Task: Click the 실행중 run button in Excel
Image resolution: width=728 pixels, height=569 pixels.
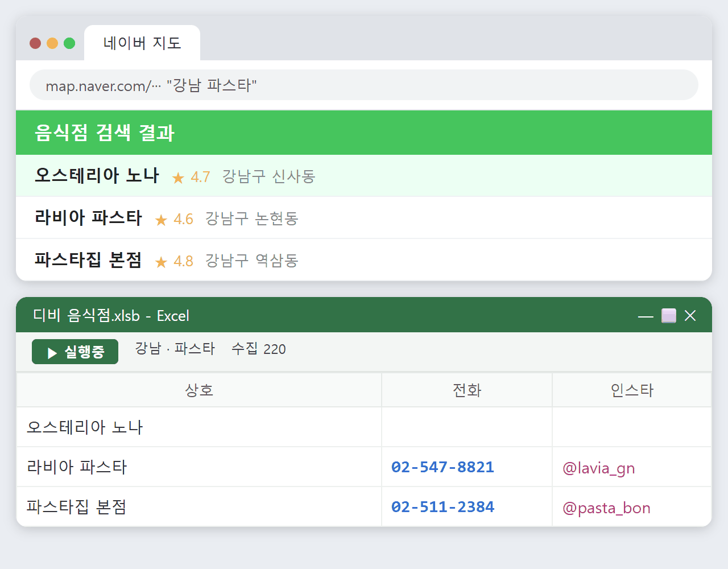Action: tap(75, 352)
